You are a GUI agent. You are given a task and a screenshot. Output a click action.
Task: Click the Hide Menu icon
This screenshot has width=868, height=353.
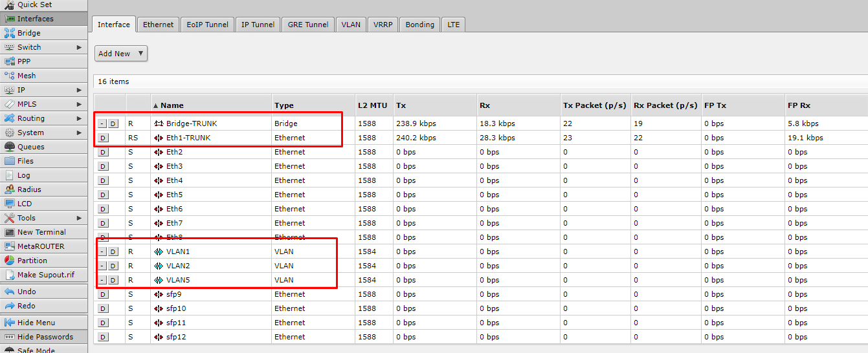click(x=10, y=323)
